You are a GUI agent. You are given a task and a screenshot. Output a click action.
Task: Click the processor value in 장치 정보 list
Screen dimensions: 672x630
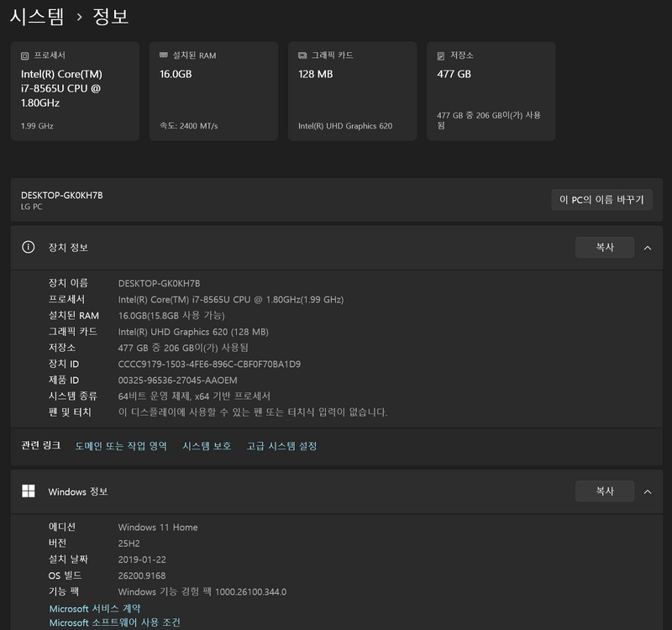point(231,300)
